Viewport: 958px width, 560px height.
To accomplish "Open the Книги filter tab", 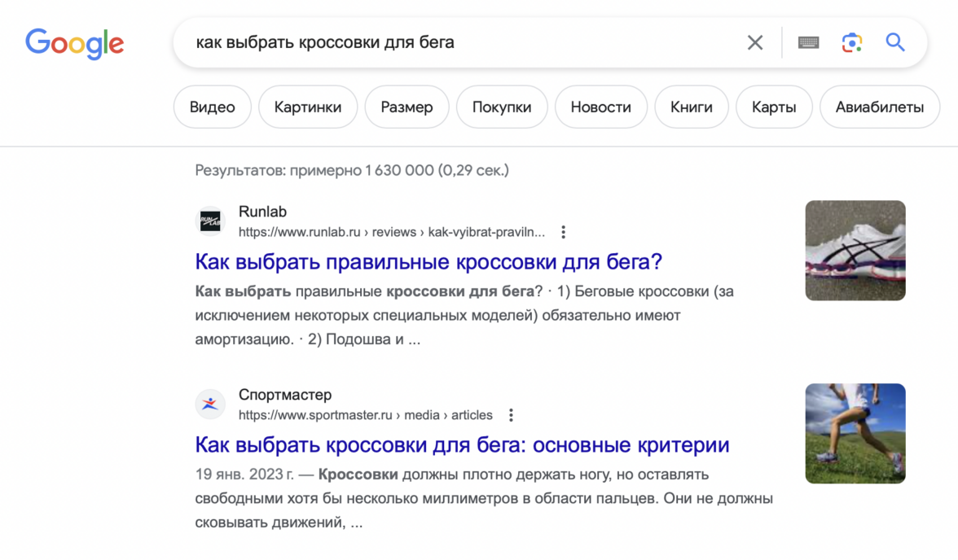I will [x=691, y=107].
